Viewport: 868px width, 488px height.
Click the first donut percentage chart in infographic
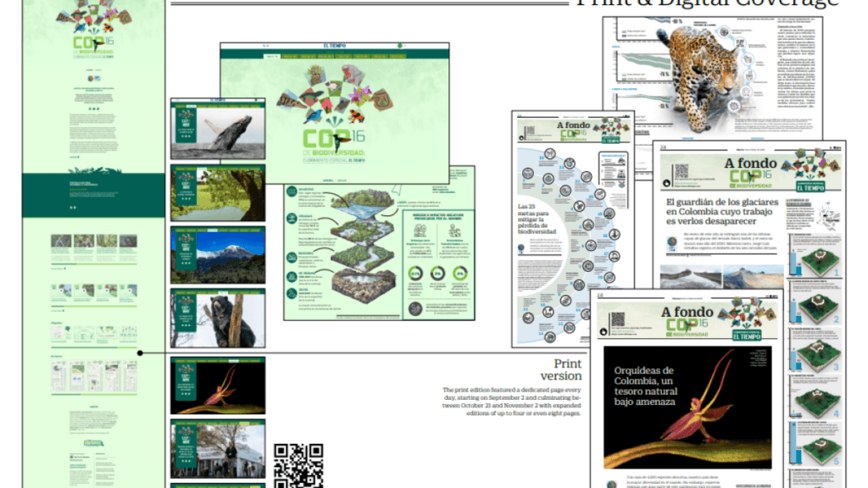click(416, 274)
